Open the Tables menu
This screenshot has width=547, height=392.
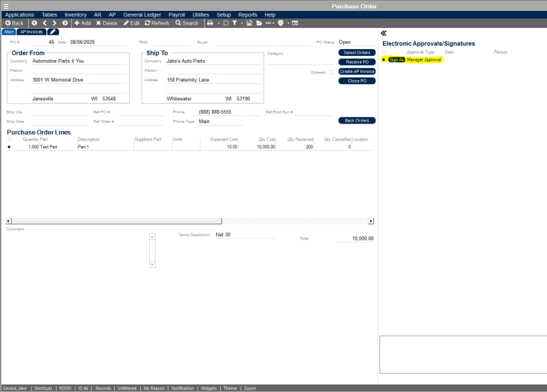[x=49, y=14]
